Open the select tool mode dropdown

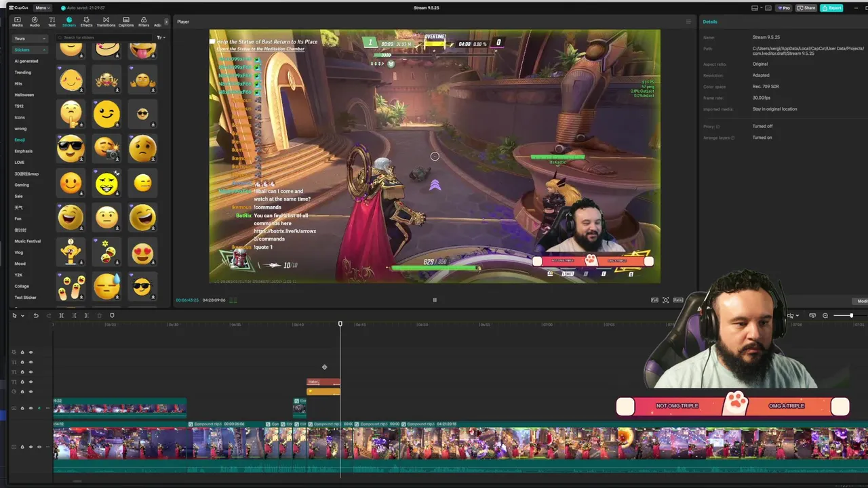[x=22, y=316]
